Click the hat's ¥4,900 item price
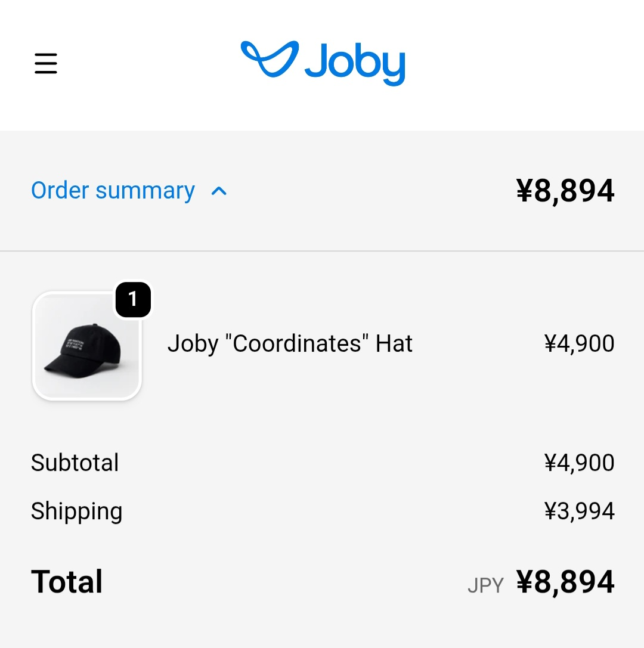The width and height of the screenshot is (644, 648). 579,344
